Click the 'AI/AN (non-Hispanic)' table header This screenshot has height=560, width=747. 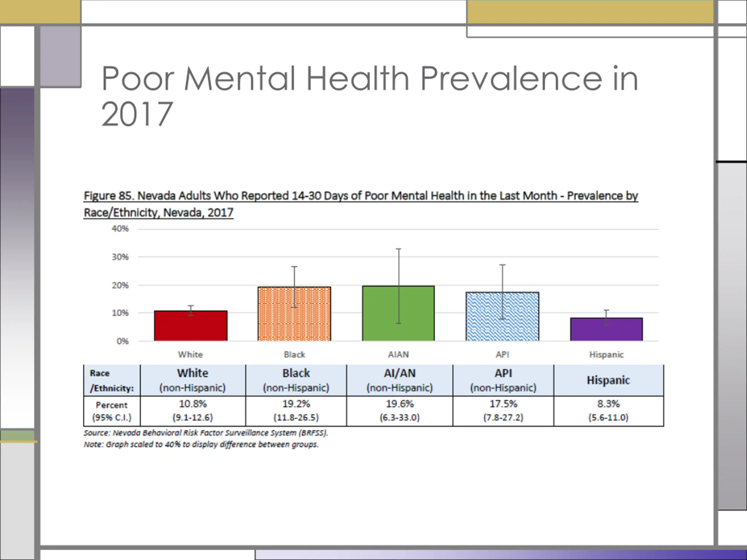399,380
